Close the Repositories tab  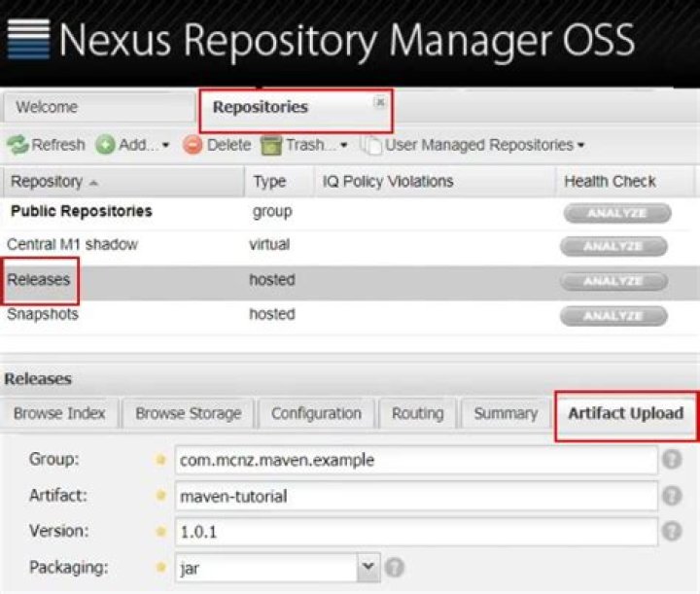pyautogui.click(x=380, y=101)
